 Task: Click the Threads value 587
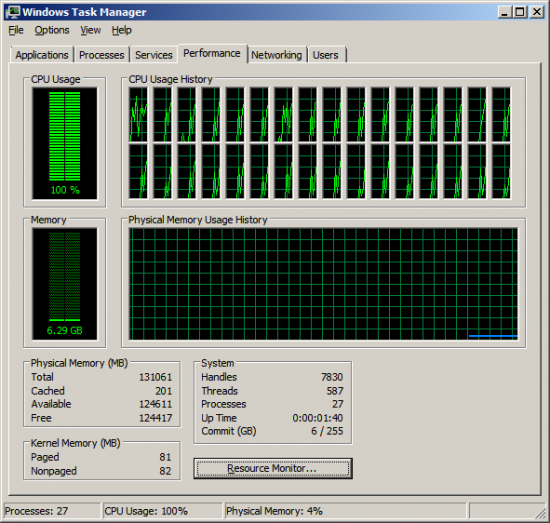(x=335, y=391)
